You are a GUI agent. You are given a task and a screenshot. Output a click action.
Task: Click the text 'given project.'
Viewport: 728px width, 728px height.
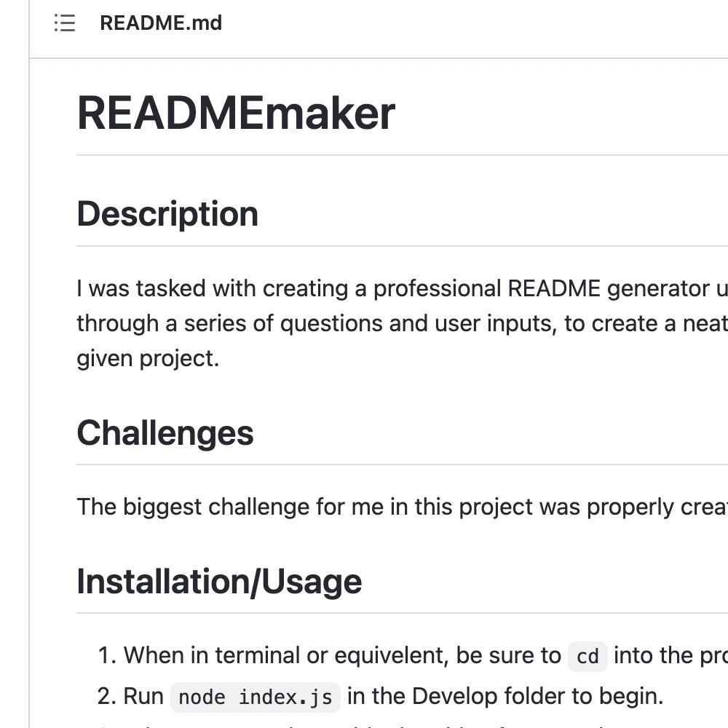point(148,358)
